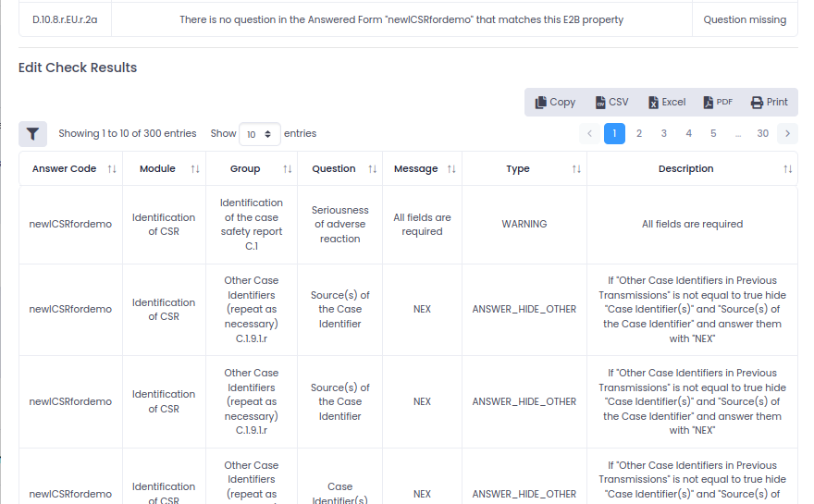The width and height of the screenshot is (814, 504).
Task: Open page 3 of results
Action: 664,133
